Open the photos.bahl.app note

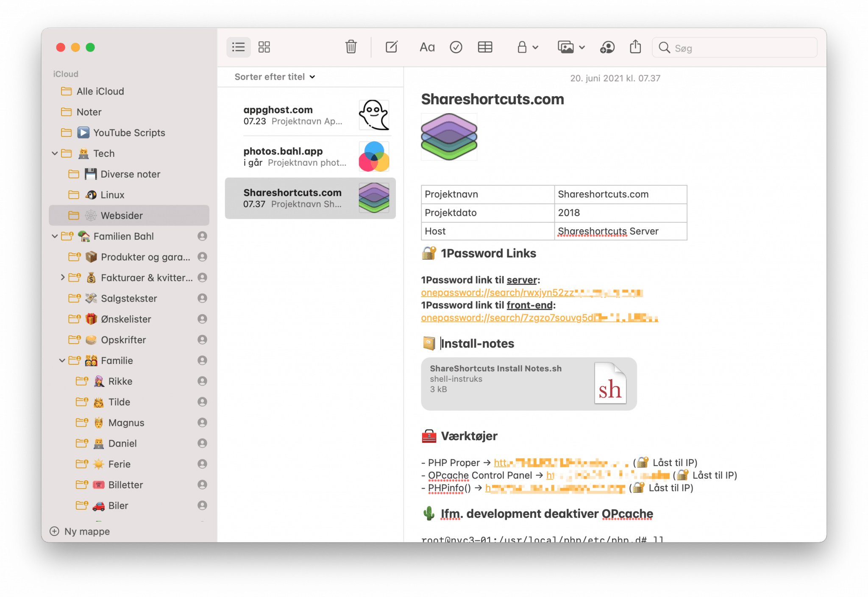pos(310,157)
